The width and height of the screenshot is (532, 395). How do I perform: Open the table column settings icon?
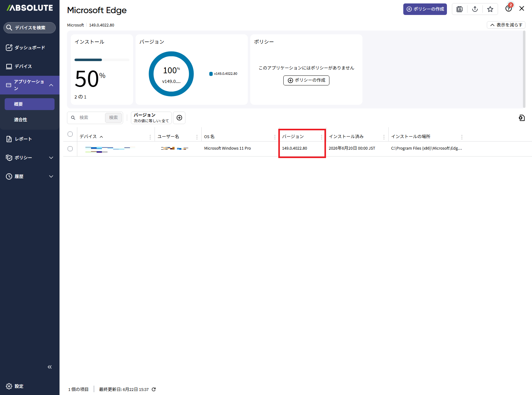(x=522, y=118)
